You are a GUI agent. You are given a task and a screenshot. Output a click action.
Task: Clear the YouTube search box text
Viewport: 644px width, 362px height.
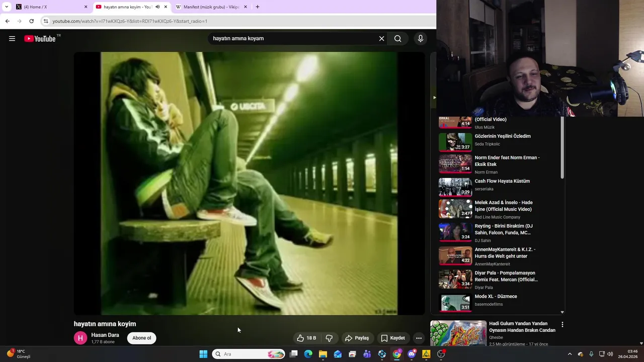point(381,39)
